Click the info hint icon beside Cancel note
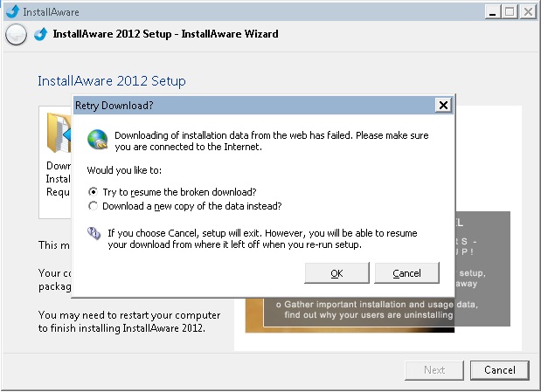This screenshot has height=392, width=541. coord(94,233)
